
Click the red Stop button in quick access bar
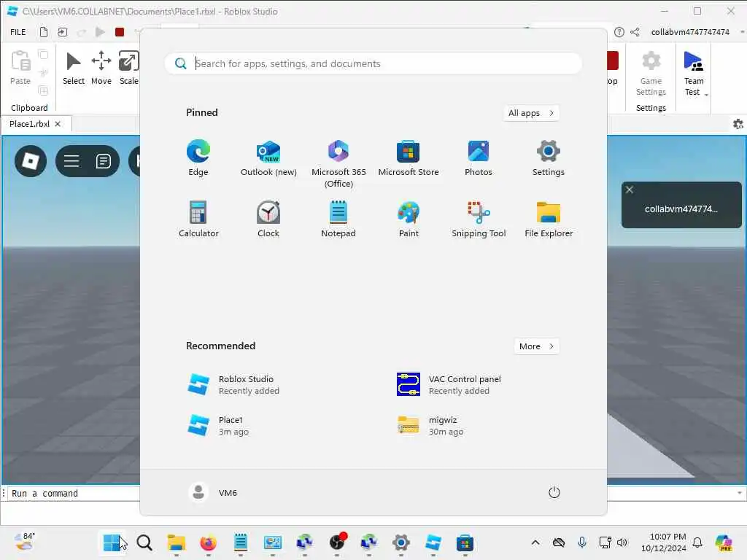120,32
